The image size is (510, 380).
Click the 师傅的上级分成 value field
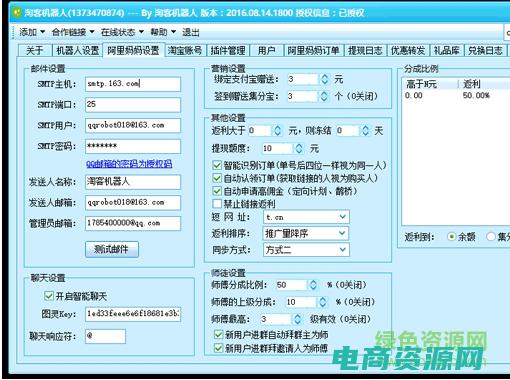(301, 302)
